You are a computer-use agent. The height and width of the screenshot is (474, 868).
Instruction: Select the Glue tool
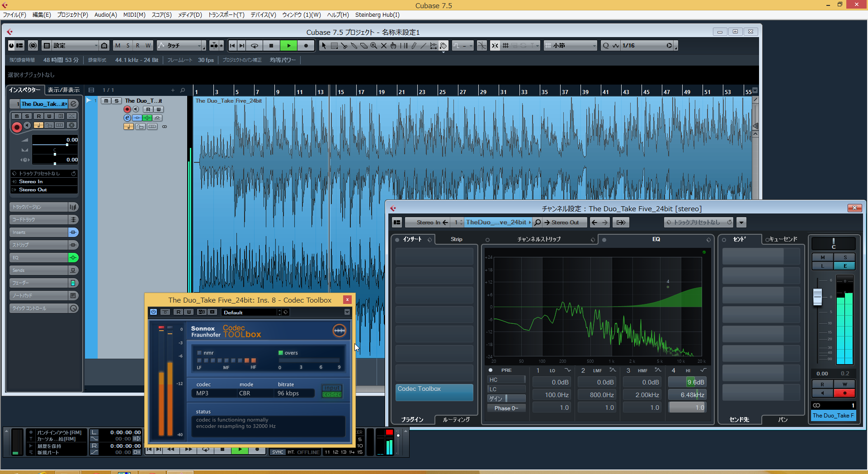point(354,46)
